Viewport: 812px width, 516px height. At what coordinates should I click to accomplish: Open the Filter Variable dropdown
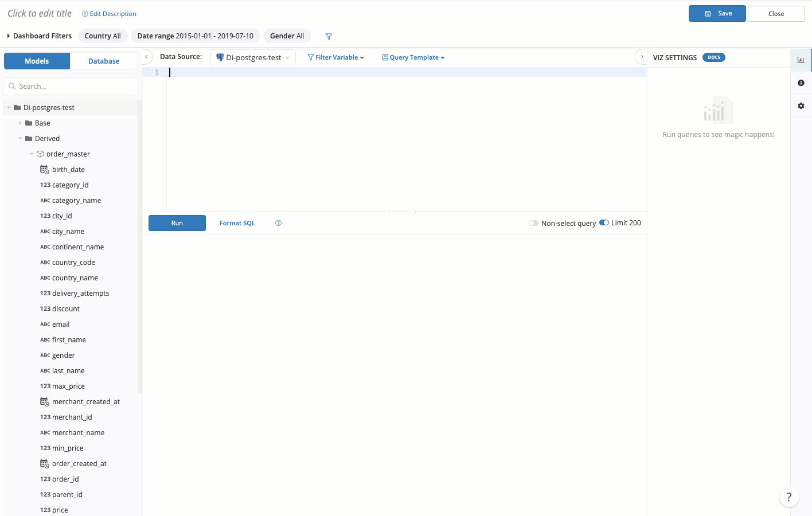335,57
